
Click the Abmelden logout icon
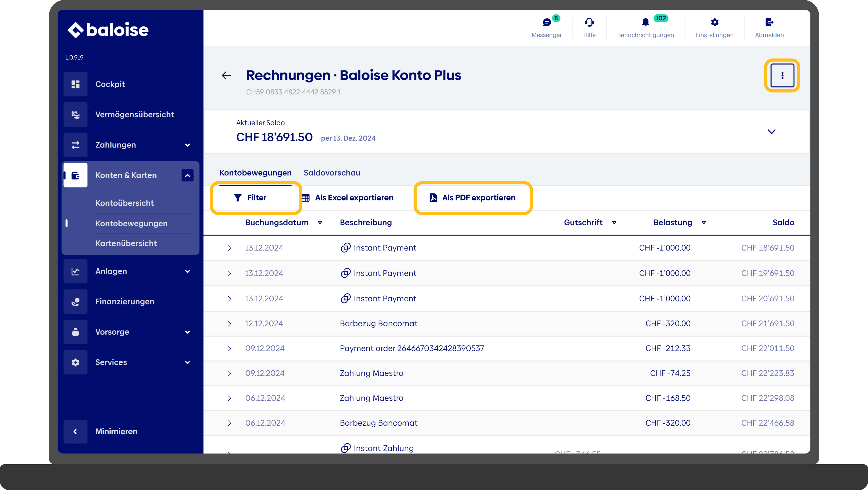769,23
